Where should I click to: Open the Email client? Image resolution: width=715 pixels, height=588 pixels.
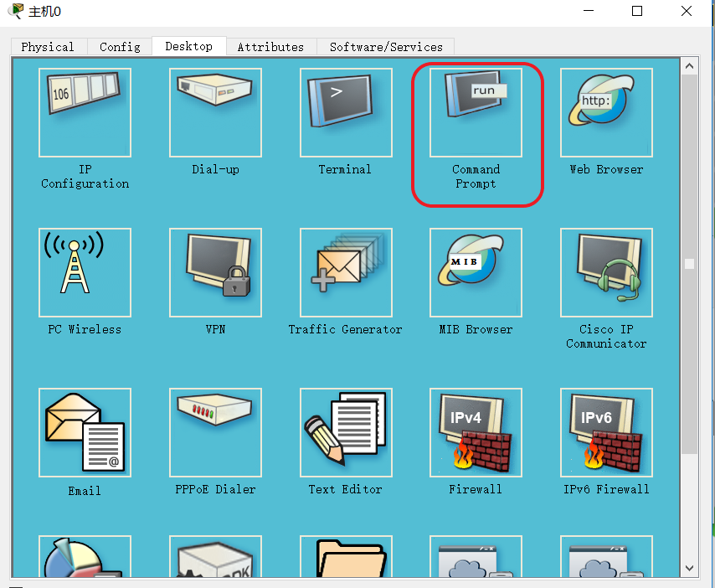(85, 432)
